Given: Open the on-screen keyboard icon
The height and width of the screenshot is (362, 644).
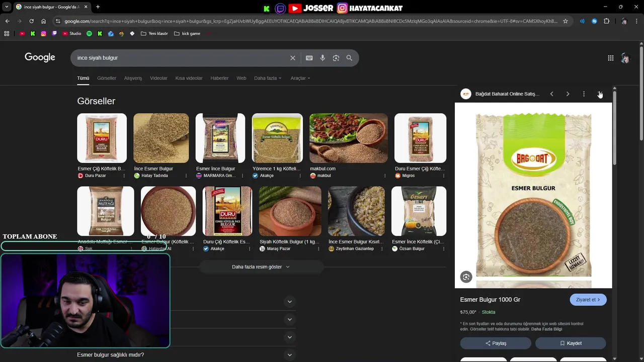Looking at the screenshot, I should (309, 58).
